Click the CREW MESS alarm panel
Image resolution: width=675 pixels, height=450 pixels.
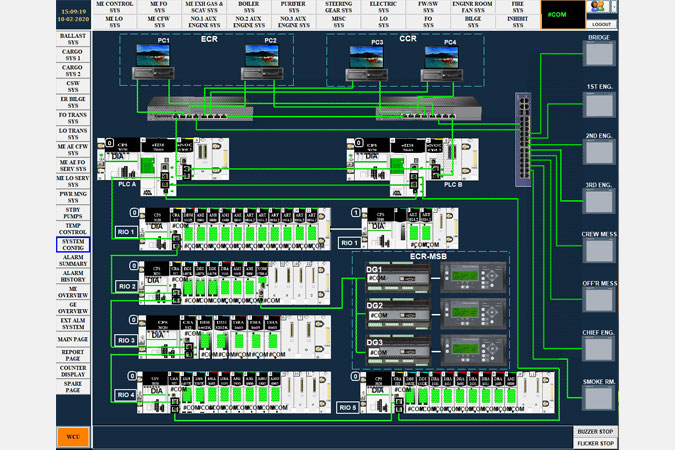[x=599, y=251]
